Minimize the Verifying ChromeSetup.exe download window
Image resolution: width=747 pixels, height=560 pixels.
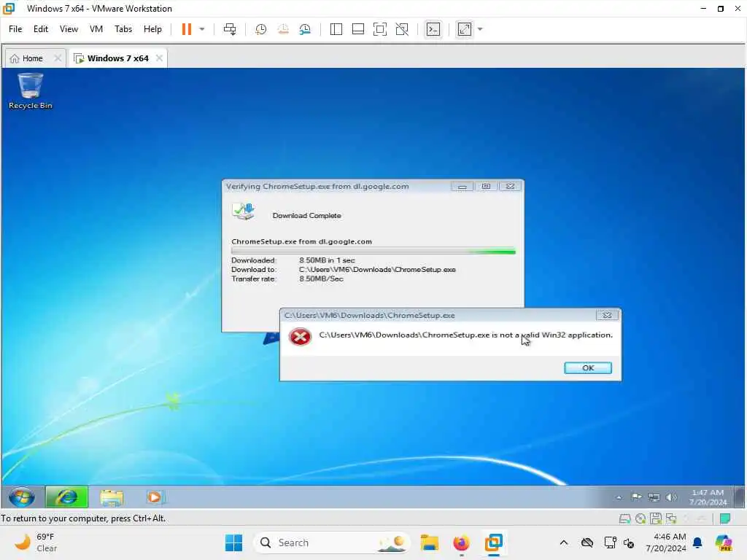tap(462, 186)
